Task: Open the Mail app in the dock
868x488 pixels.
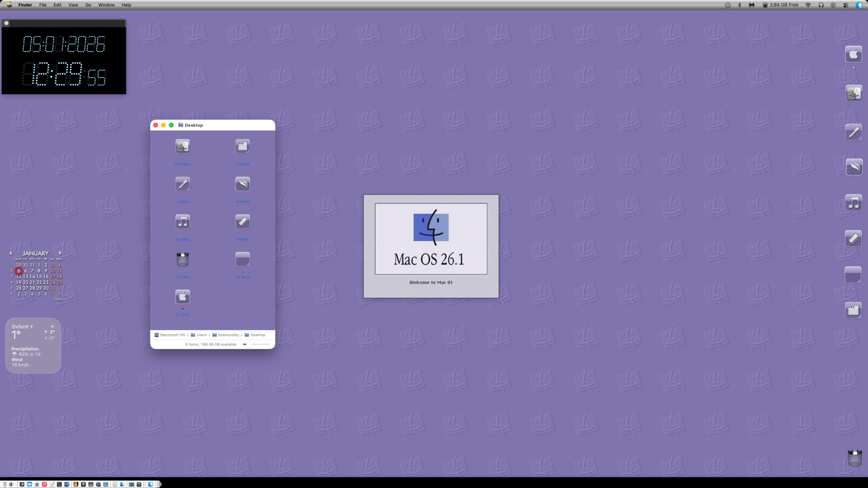Action: (30, 484)
